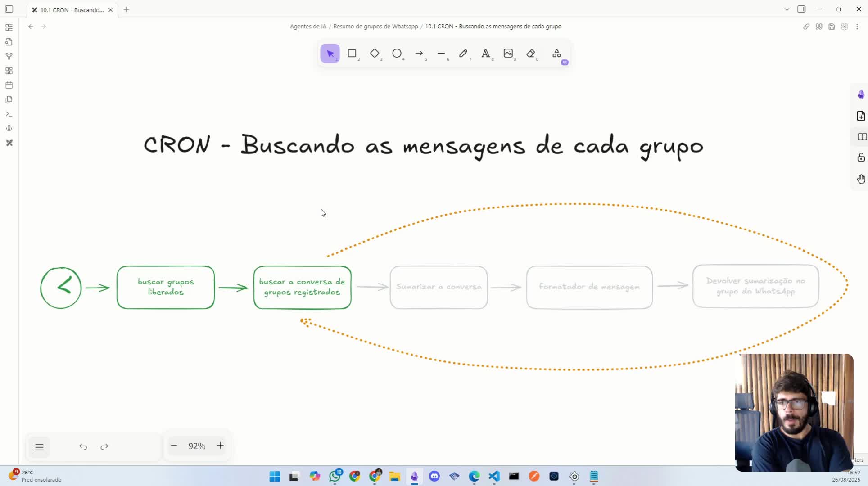The height and width of the screenshot is (486, 868).
Task: Open the hamburger menu near the zoom controls
Action: [x=40, y=446]
